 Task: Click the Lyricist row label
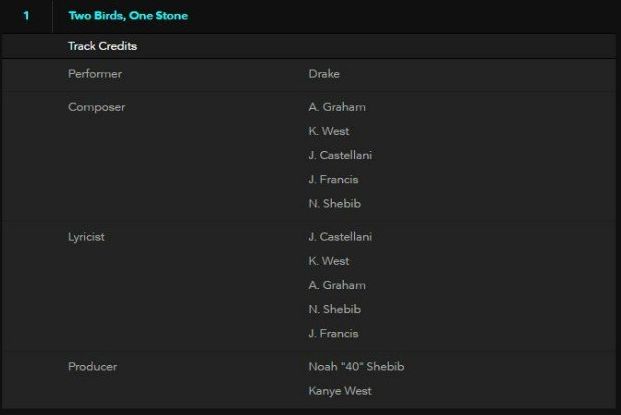point(86,237)
